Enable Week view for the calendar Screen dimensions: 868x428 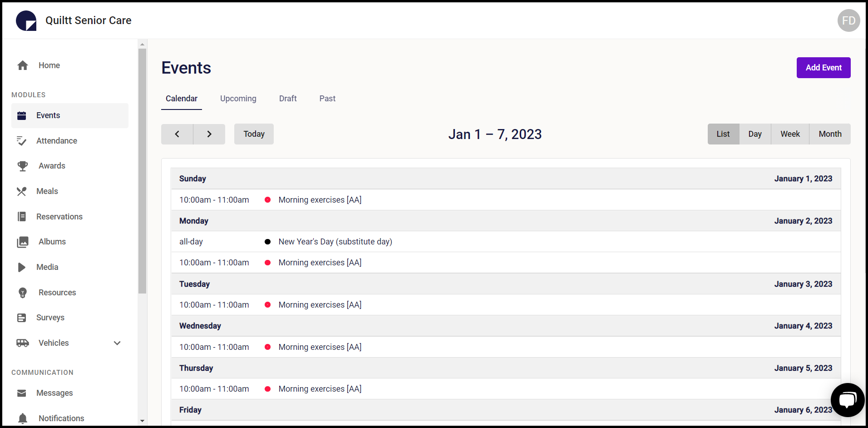[789, 134]
